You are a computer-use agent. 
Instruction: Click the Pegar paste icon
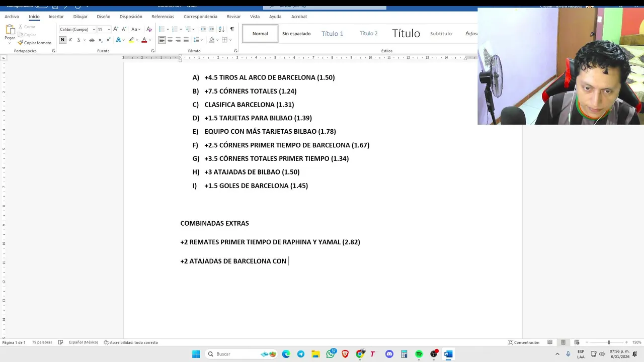point(10,30)
